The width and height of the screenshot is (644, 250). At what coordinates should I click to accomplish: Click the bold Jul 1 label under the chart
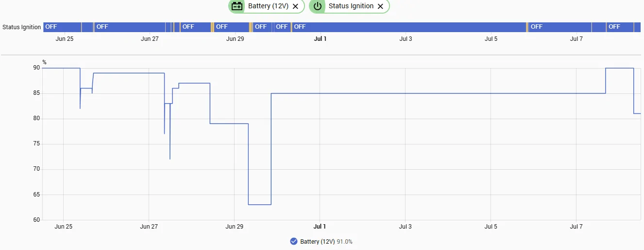point(320,227)
